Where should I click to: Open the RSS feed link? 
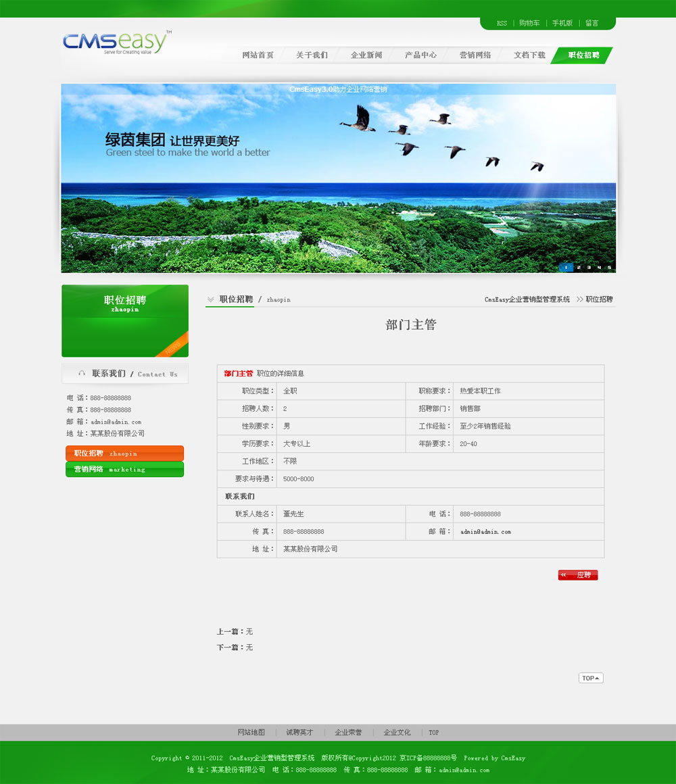(x=502, y=24)
